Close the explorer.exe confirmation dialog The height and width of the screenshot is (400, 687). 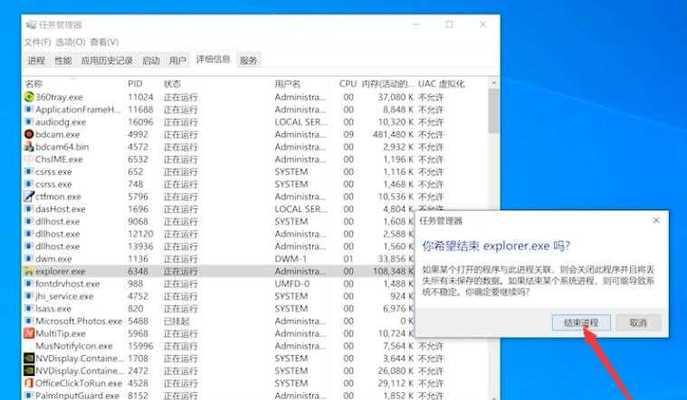click(x=656, y=220)
